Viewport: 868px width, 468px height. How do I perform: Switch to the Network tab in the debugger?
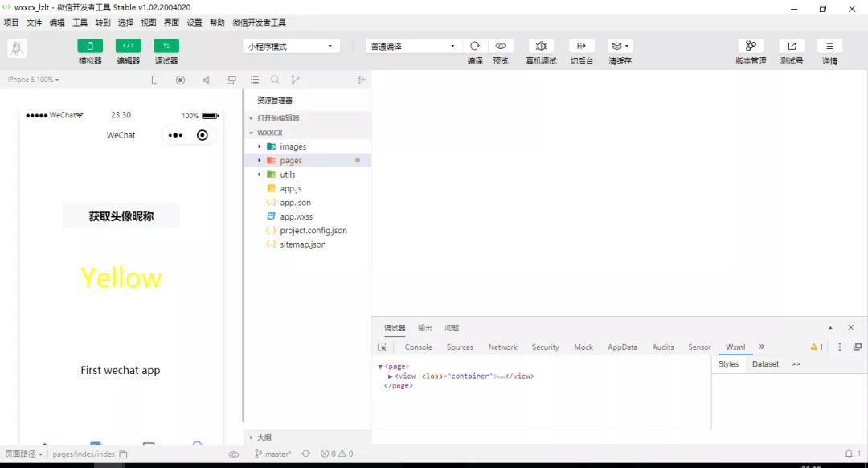(x=502, y=347)
